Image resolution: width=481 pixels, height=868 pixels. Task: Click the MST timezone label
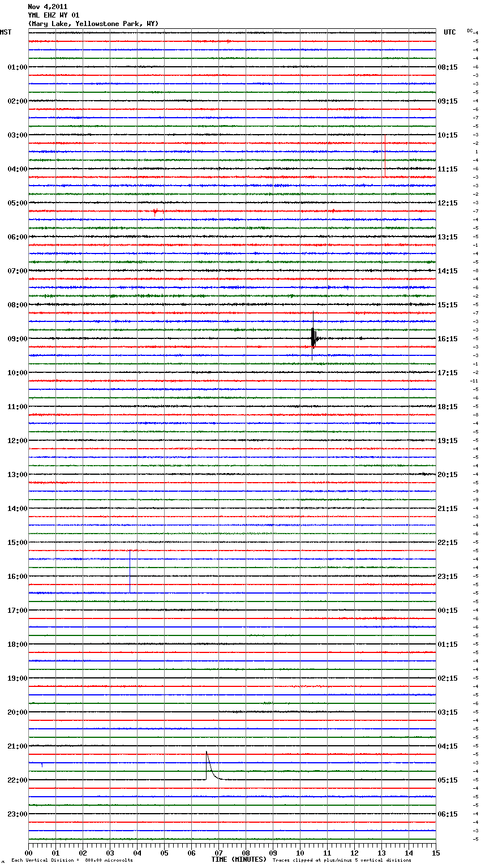click(6, 32)
